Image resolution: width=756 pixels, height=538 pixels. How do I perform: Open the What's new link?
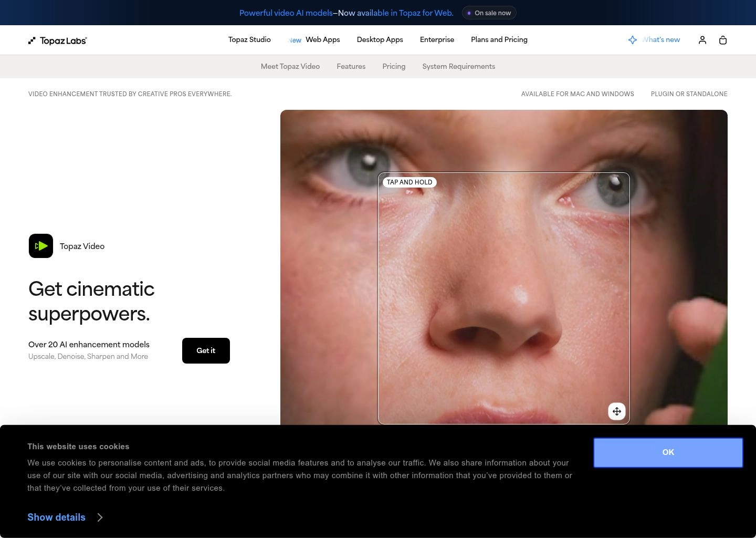pos(661,40)
